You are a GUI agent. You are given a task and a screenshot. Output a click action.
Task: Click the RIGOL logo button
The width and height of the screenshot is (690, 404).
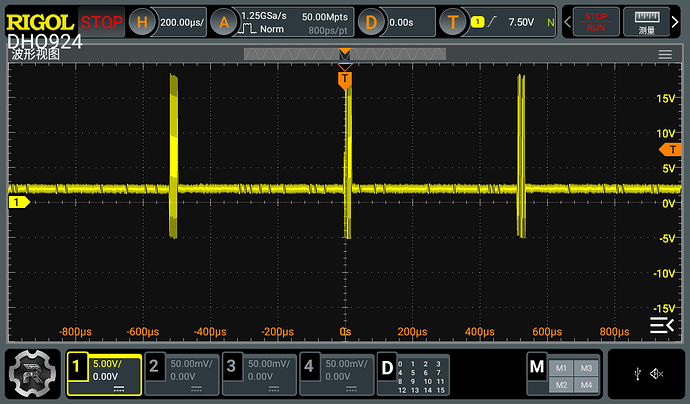click(x=40, y=22)
